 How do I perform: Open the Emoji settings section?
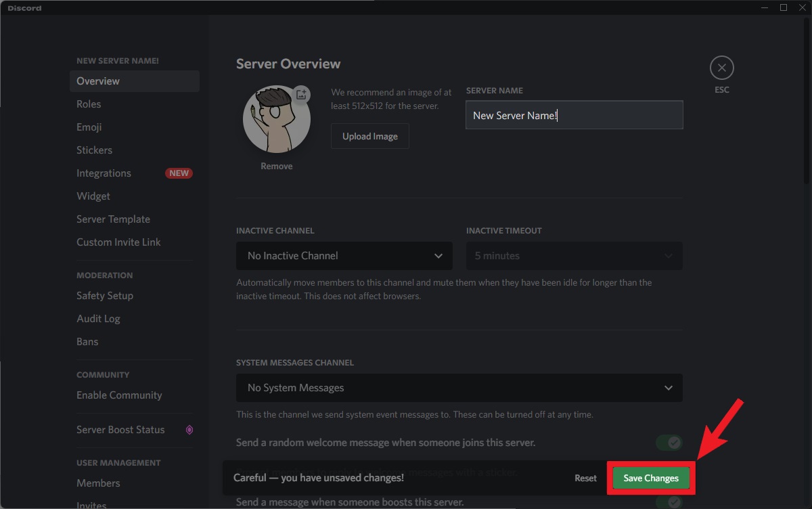[89, 127]
